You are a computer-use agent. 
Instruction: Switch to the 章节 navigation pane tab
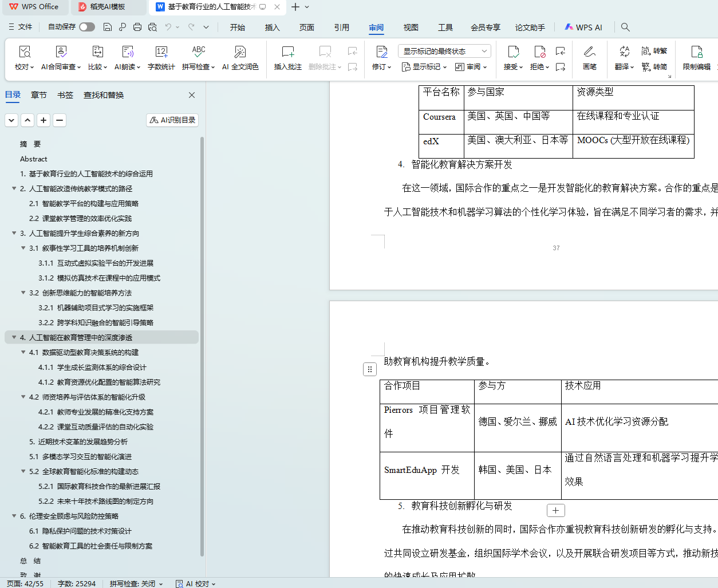point(39,95)
